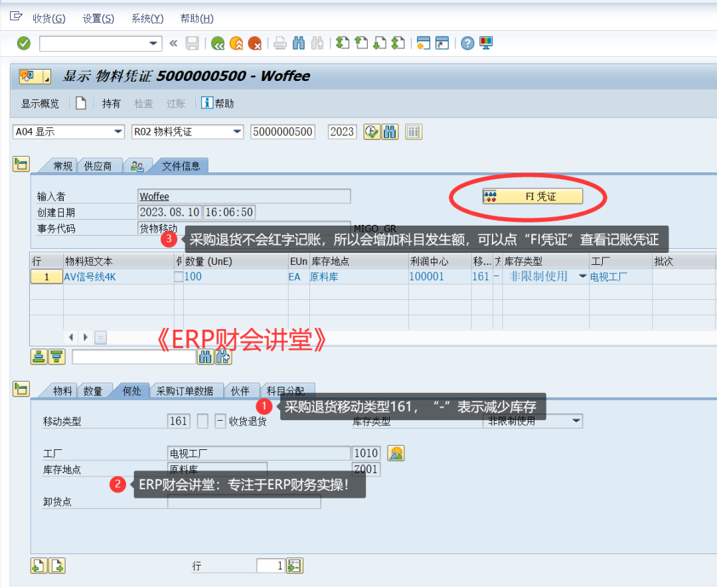The width and height of the screenshot is (717, 588).
Task: Open the 非限制使用 stock type dropdown in table row
Action: [x=583, y=277]
